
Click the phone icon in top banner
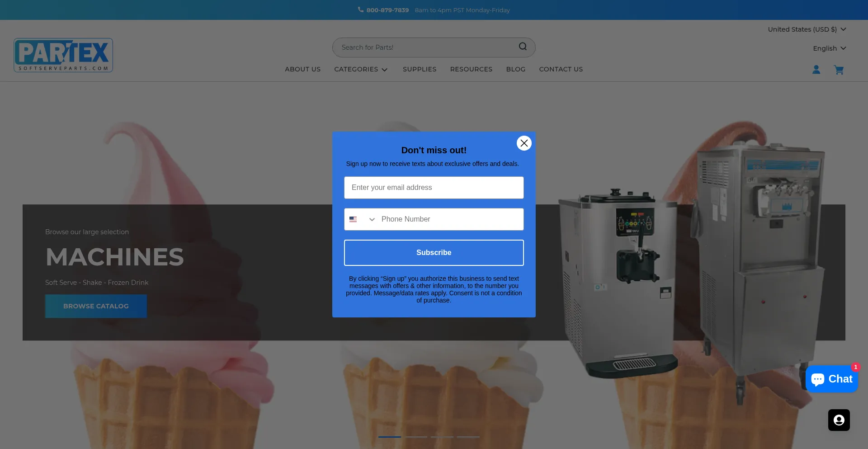coord(361,9)
